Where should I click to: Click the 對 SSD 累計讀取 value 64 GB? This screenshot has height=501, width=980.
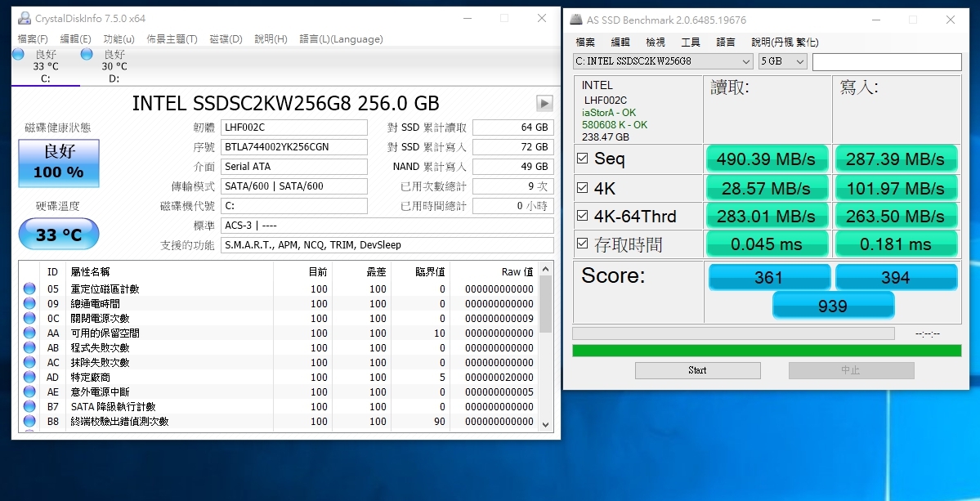[x=512, y=127]
